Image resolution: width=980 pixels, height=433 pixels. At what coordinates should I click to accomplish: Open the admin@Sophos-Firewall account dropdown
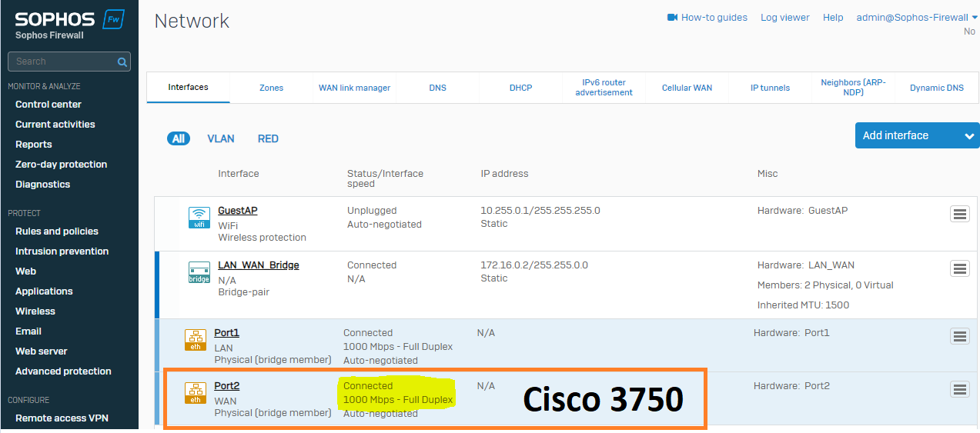916,18
